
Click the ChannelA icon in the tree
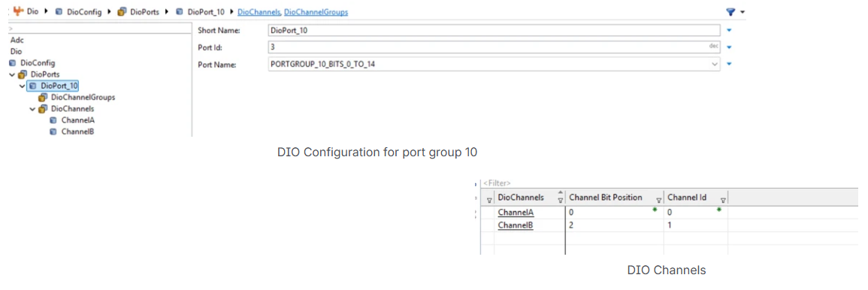click(x=53, y=120)
